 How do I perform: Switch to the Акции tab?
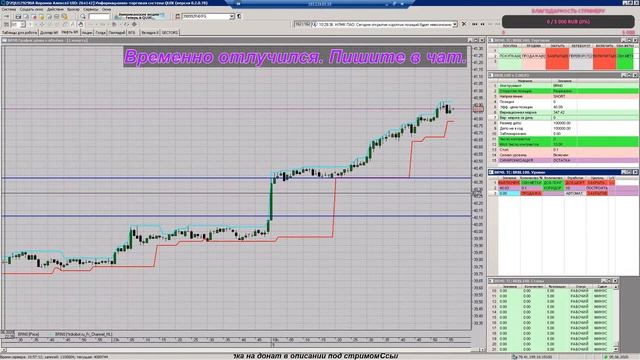87,32
